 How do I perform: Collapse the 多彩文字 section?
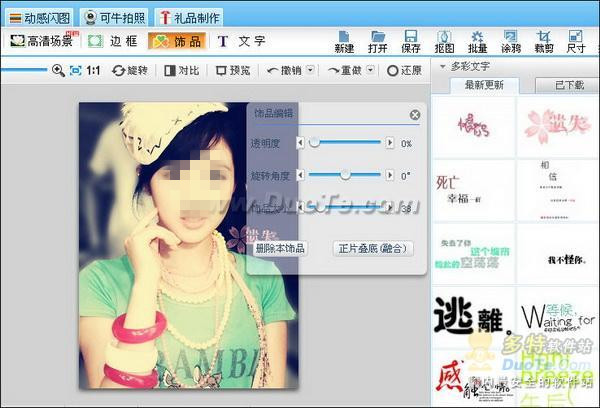(x=443, y=66)
